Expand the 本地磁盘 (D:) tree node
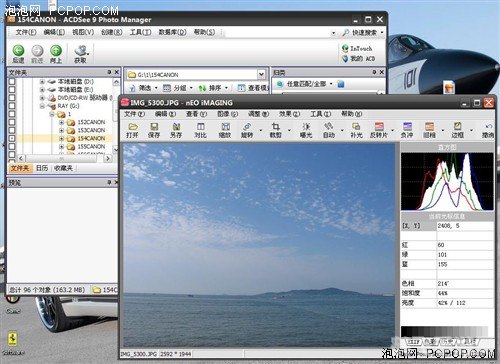Image resolution: width=500 pixels, height=364 pixels. click(x=42, y=81)
